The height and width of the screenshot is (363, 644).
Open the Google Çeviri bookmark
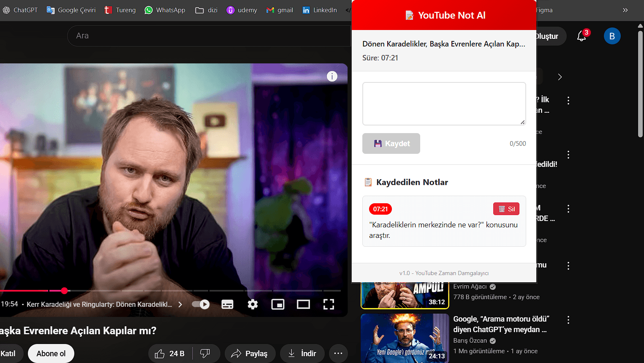[71, 10]
